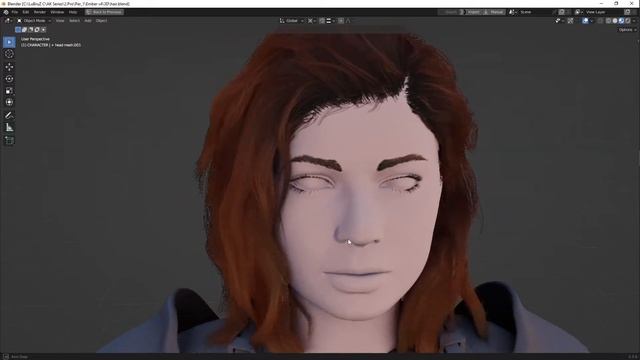
Task: Toggle proportional editing
Action: (341, 20)
